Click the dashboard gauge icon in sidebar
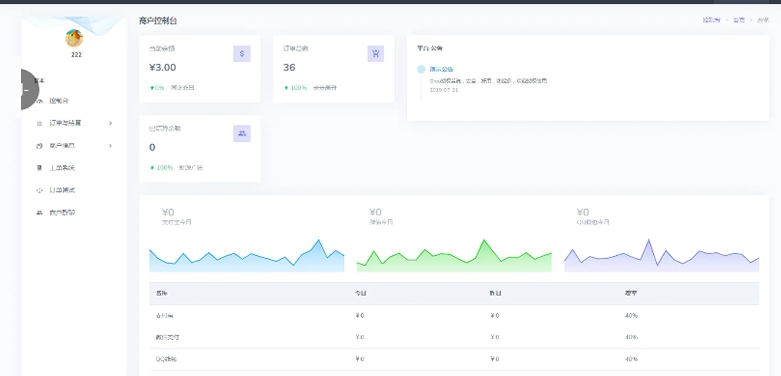 pos(40,101)
